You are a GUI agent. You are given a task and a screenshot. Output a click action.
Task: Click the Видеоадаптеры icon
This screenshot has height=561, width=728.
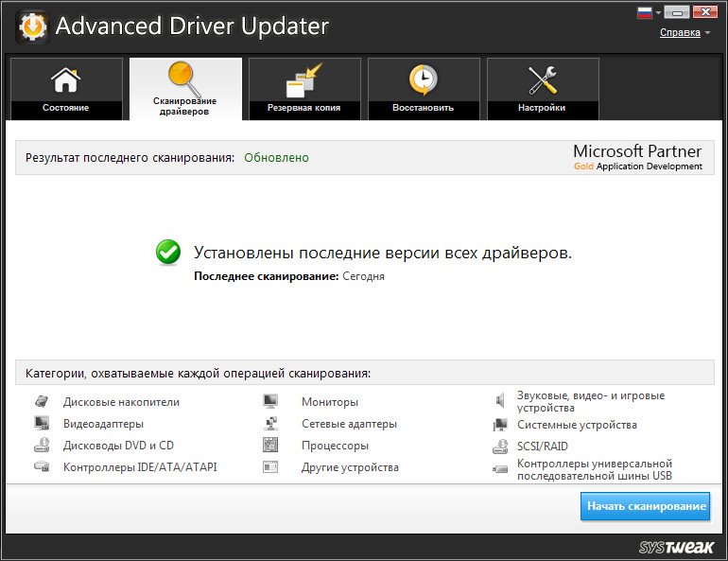pos(42,423)
